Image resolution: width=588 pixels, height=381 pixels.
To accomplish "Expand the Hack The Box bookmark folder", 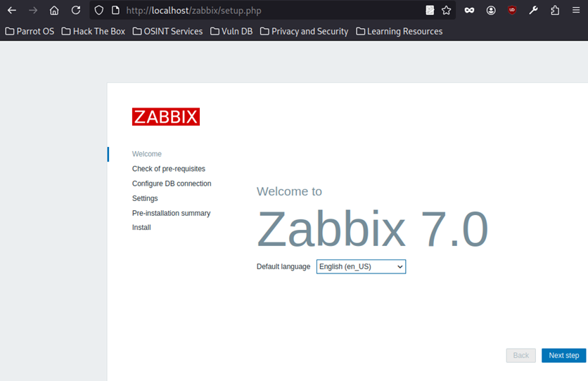I will (94, 31).
